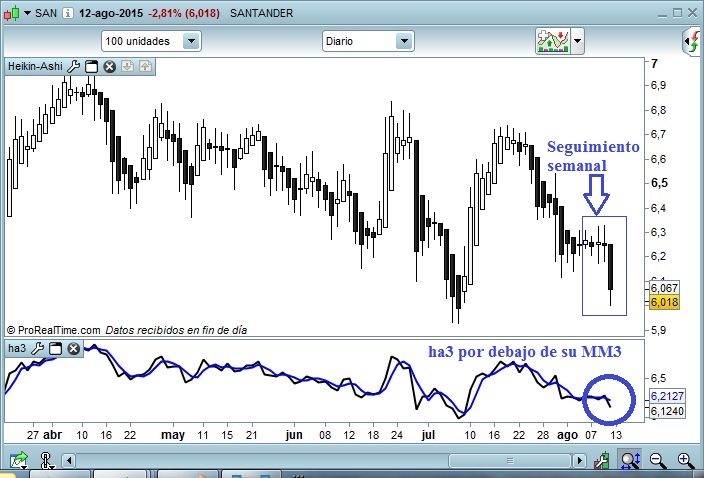Open ha3 indicator settings wrench

tap(38, 348)
